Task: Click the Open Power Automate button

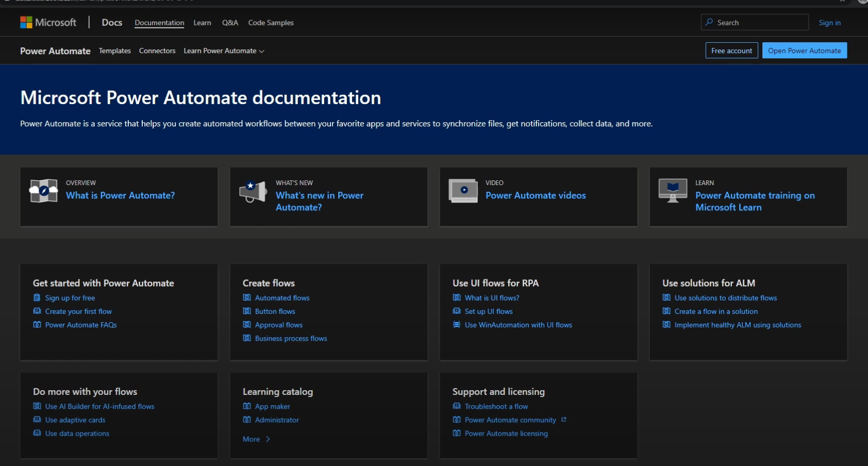Action: click(x=804, y=51)
